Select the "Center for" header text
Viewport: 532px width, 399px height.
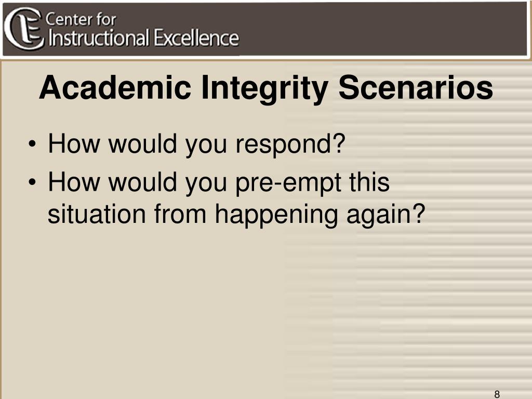[81, 19]
